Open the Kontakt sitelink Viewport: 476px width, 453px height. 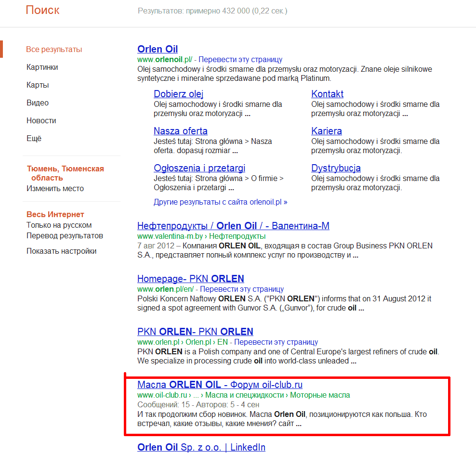click(x=327, y=94)
